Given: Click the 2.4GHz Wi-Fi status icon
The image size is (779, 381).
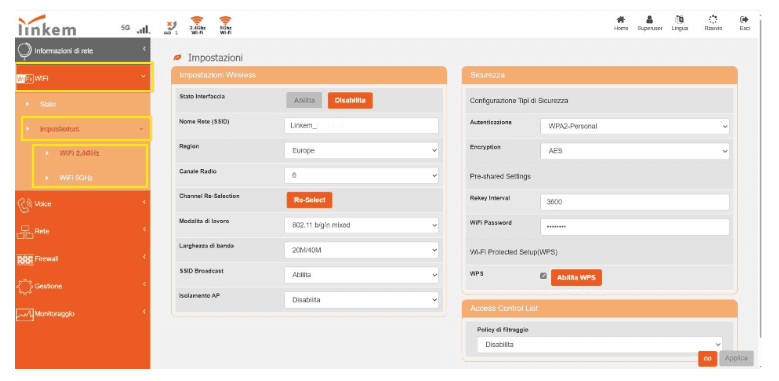Looking at the screenshot, I should tap(197, 26).
